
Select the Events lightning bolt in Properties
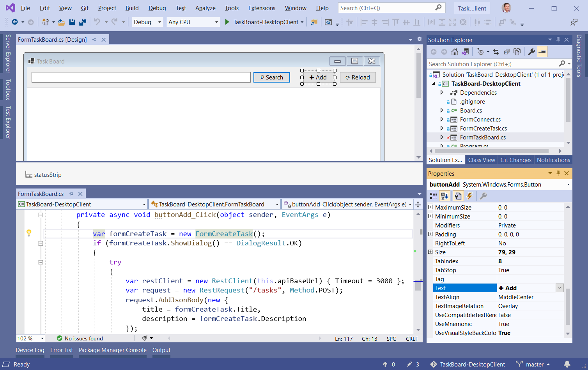point(469,196)
